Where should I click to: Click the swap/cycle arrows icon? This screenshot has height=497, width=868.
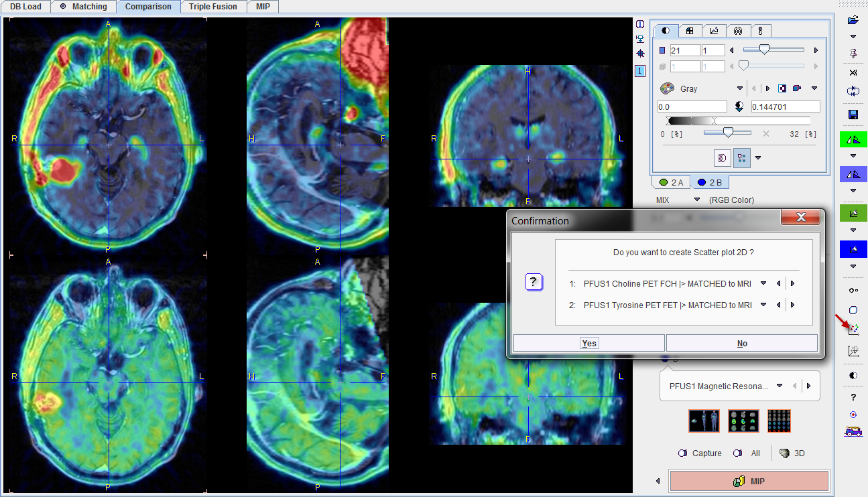(x=853, y=90)
